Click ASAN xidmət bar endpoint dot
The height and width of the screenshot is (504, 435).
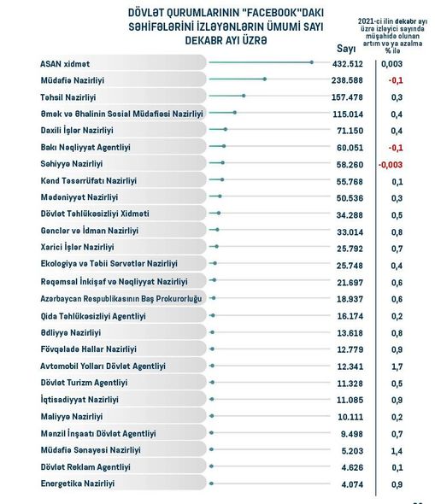pyautogui.click(x=312, y=62)
